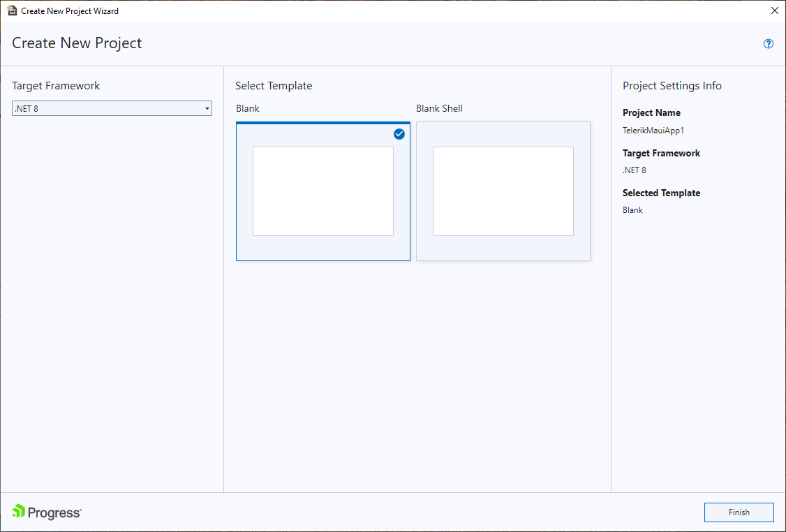Screen dimensions: 786x532
Task: Click the Blank template preview image
Action: click(322, 191)
